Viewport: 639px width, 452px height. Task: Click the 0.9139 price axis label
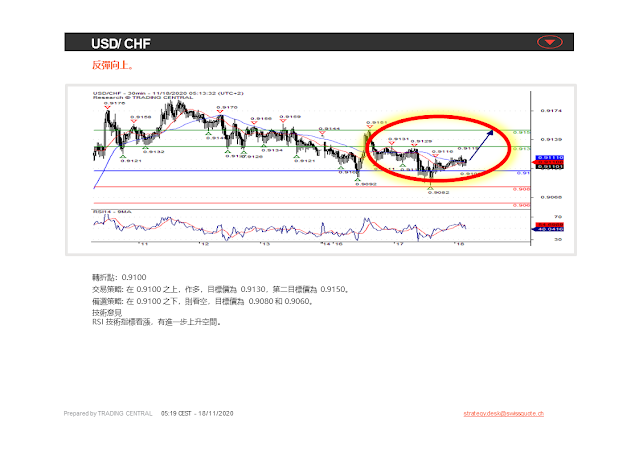pos(551,139)
